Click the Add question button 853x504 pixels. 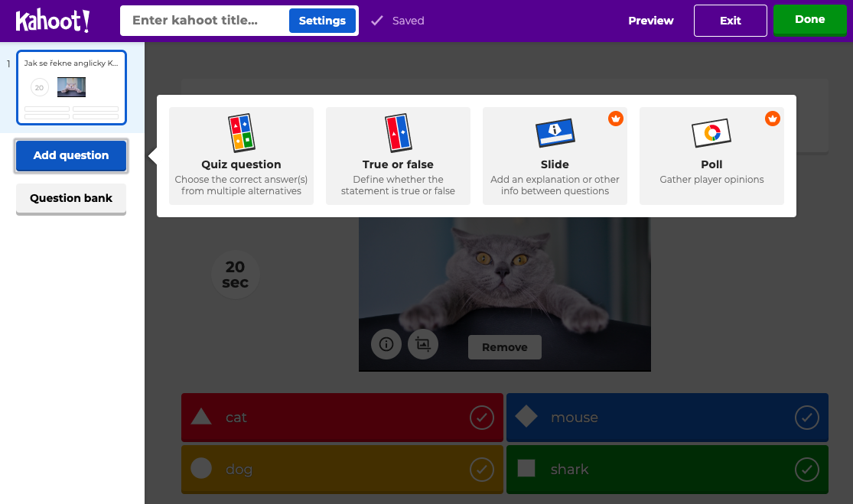click(70, 155)
